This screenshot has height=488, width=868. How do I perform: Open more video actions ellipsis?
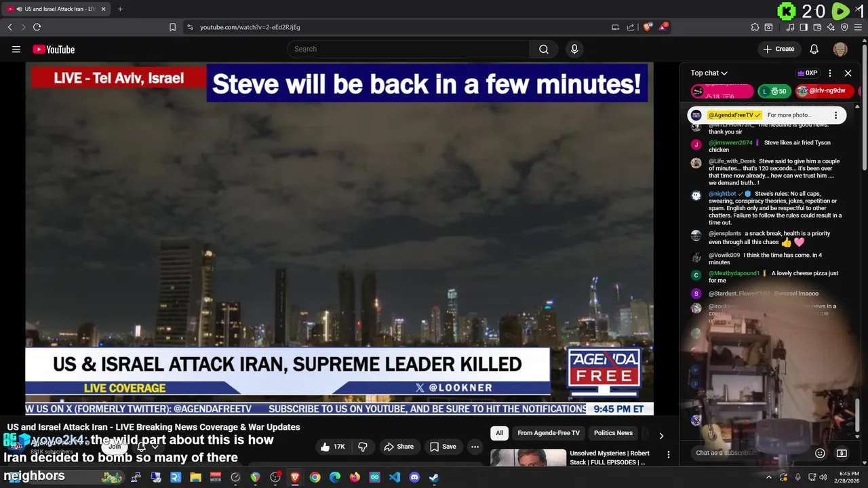(x=475, y=447)
